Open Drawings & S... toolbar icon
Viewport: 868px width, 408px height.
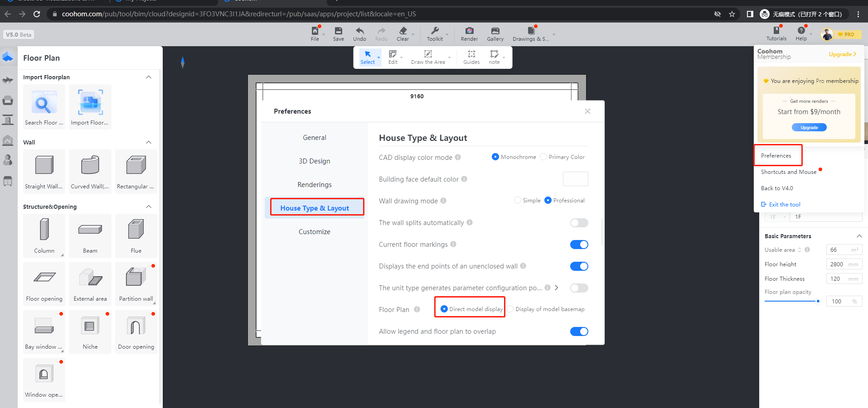(x=531, y=31)
